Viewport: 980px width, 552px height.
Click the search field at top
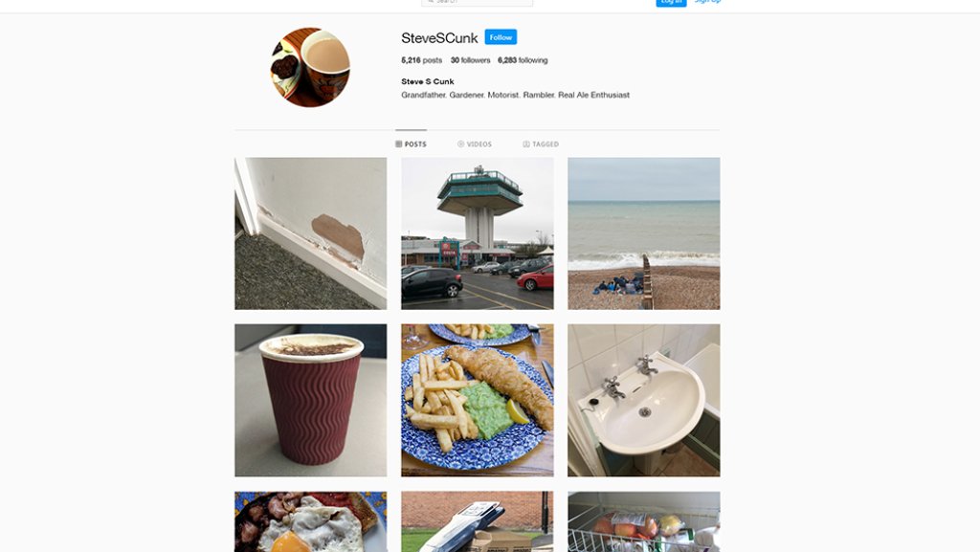click(477, 3)
